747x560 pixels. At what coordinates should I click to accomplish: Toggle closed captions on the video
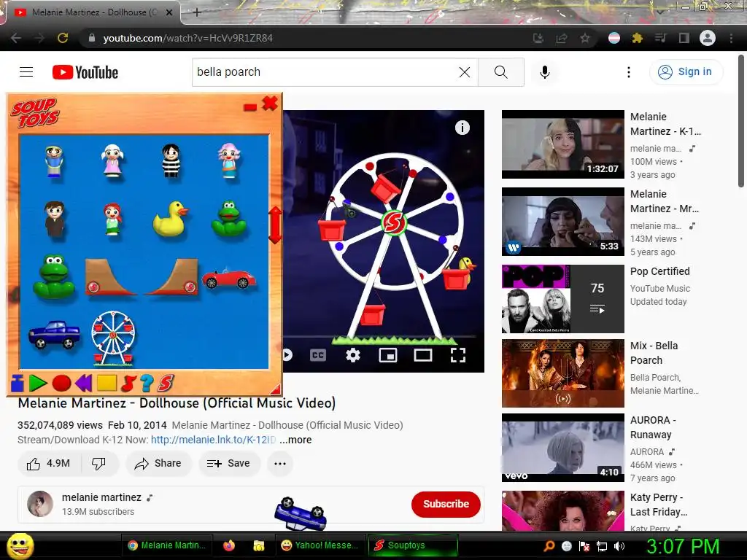(318, 355)
